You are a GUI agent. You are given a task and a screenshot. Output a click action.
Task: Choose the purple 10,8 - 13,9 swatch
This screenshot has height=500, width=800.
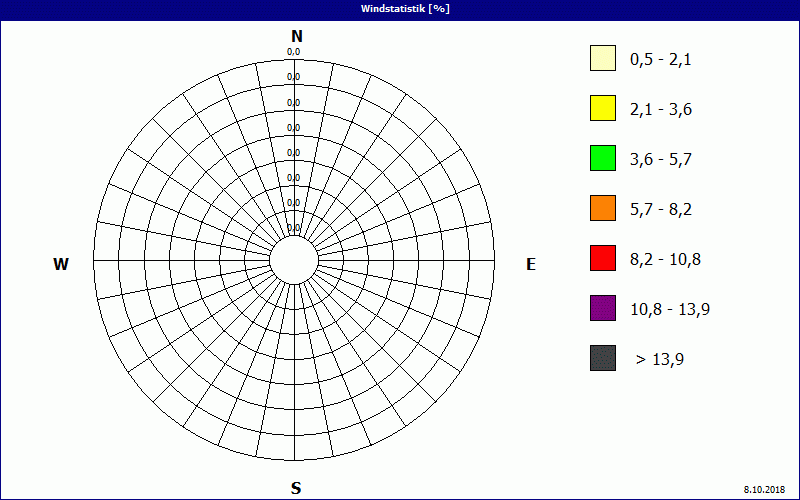point(602,309)
